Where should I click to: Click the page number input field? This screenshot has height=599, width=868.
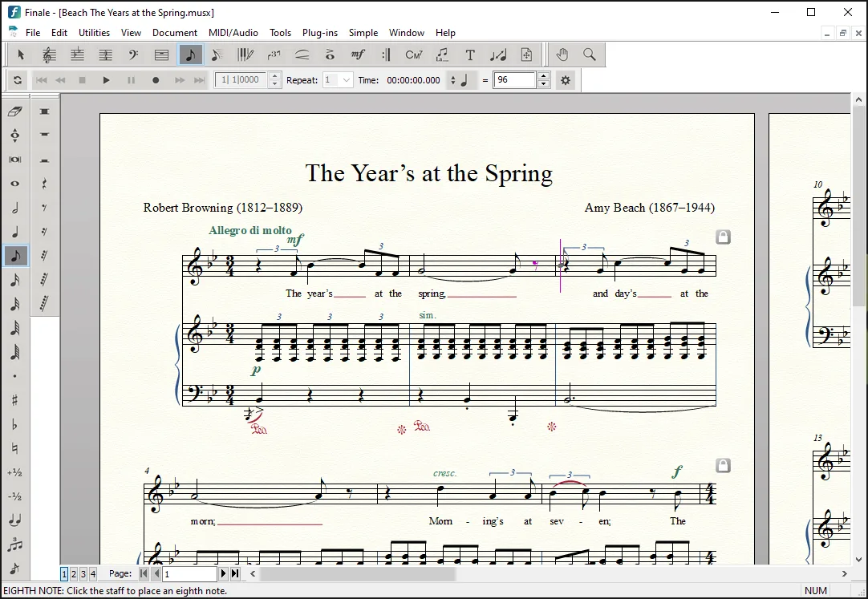point(189,574)
